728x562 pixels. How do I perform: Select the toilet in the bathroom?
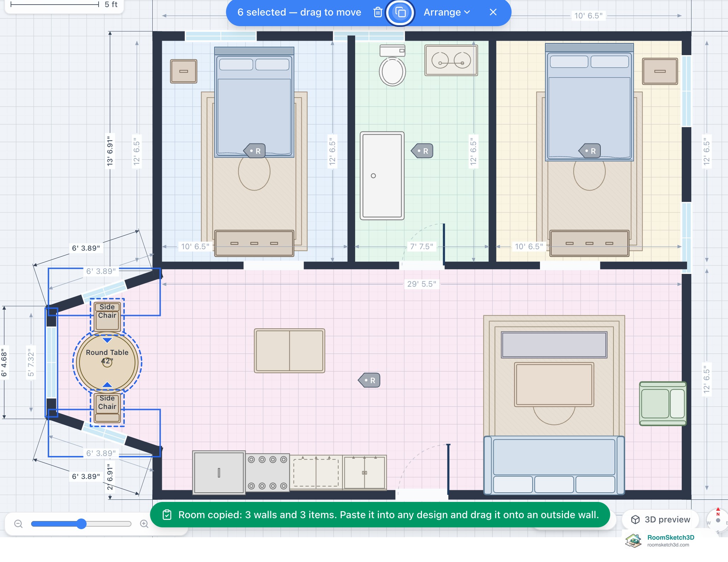(392, 65)
